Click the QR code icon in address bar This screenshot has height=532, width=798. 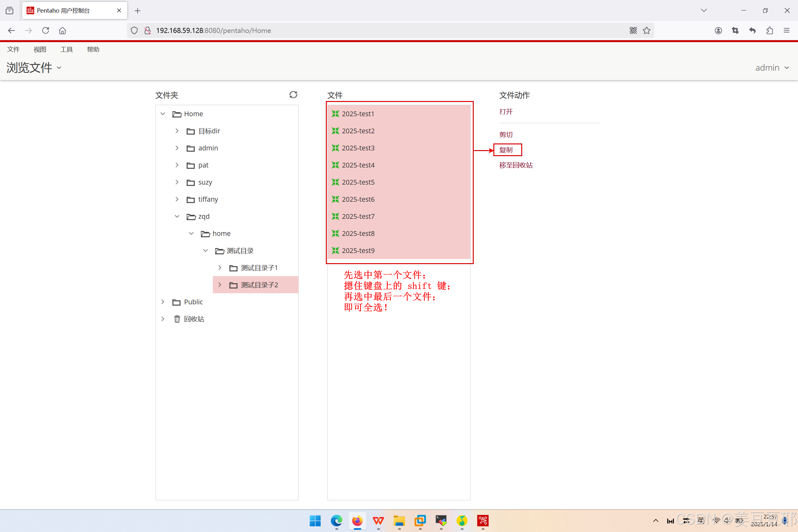(x=633, y=30)
